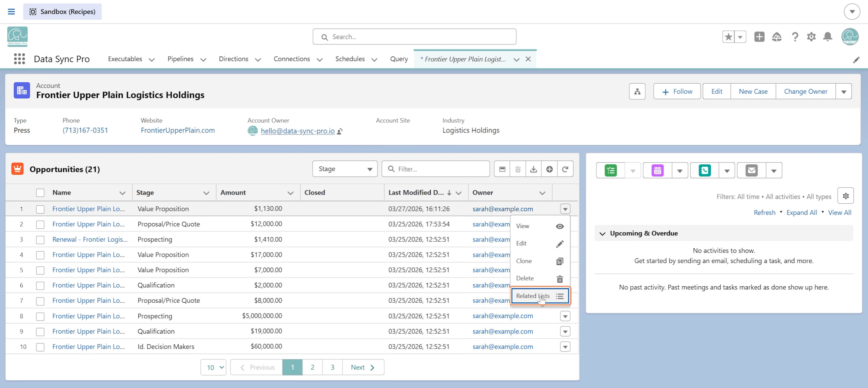
Task: Click the opportunities Filter input field
Action: coord(436,169)
